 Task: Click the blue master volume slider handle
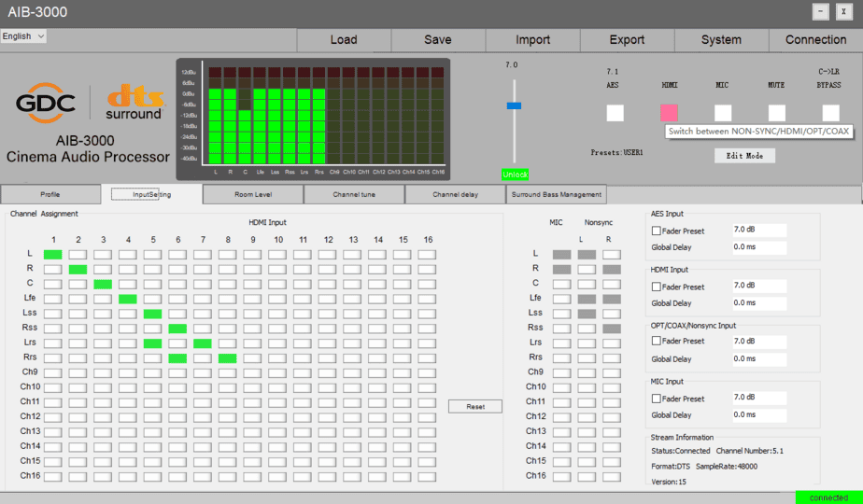(514, 105)
